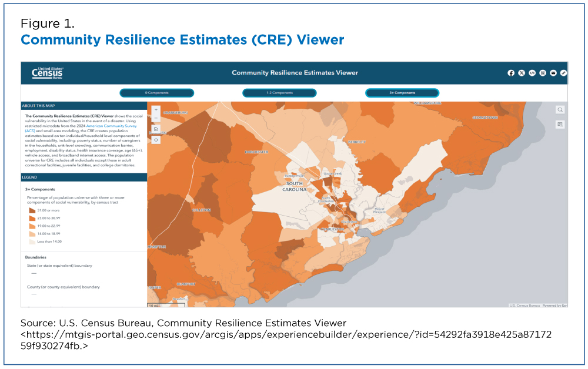The height and width of the screenshot is (369, 588).
Task: Click the '23.00 to 30.99' legend swatch
Action: coord(32,219)
